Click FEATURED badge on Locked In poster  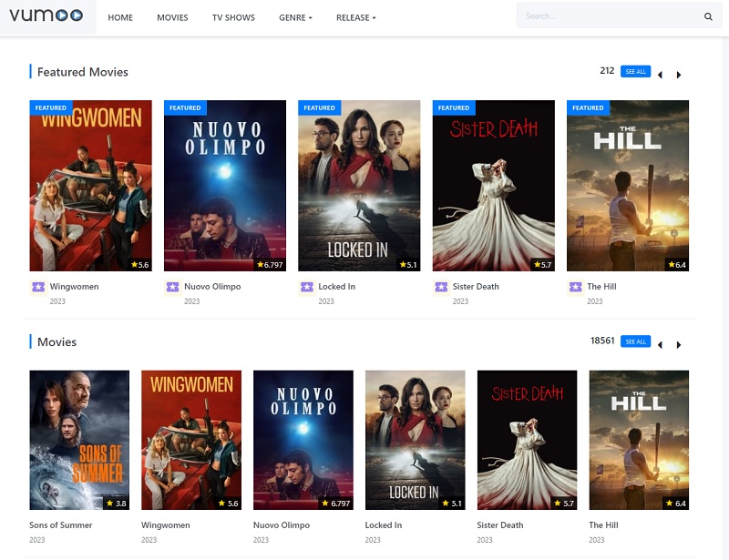point(320,107)
